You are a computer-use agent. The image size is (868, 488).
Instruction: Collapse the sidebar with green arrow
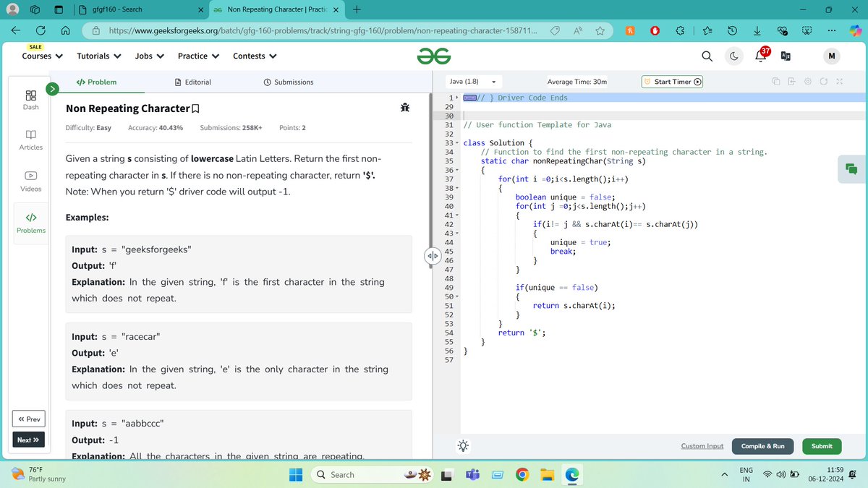coord(52,89)
